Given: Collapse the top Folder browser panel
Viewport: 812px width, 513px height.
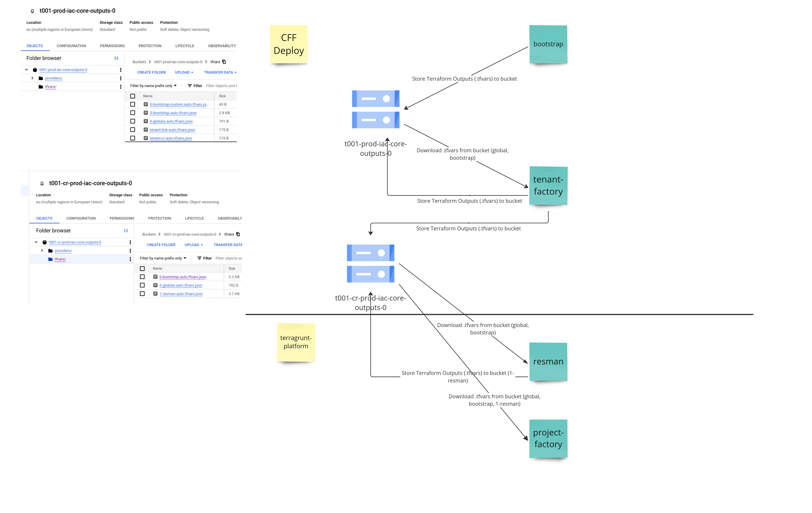Looking at the screenshot, I should coord(116,58).
